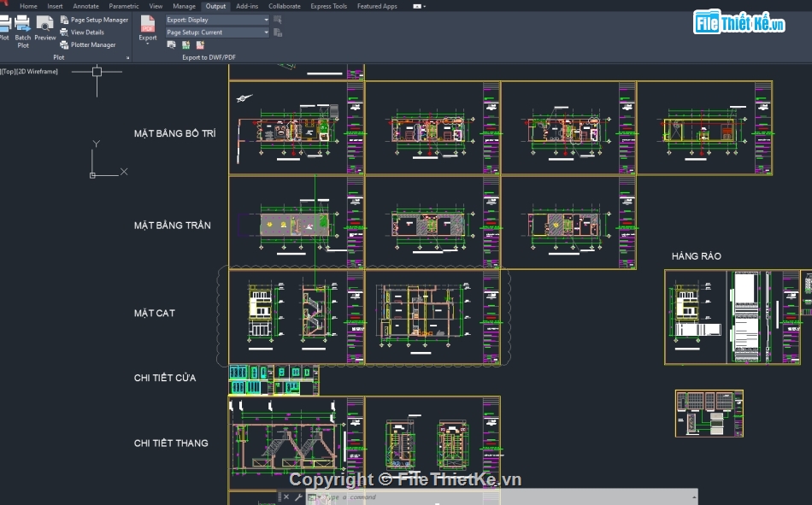Click the last layout plan sheet in top row
Viewport: 812px width, 505px height.
point(705,128)
